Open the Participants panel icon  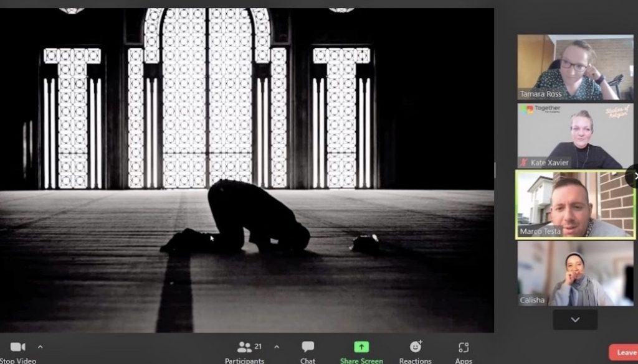point(244,347)
